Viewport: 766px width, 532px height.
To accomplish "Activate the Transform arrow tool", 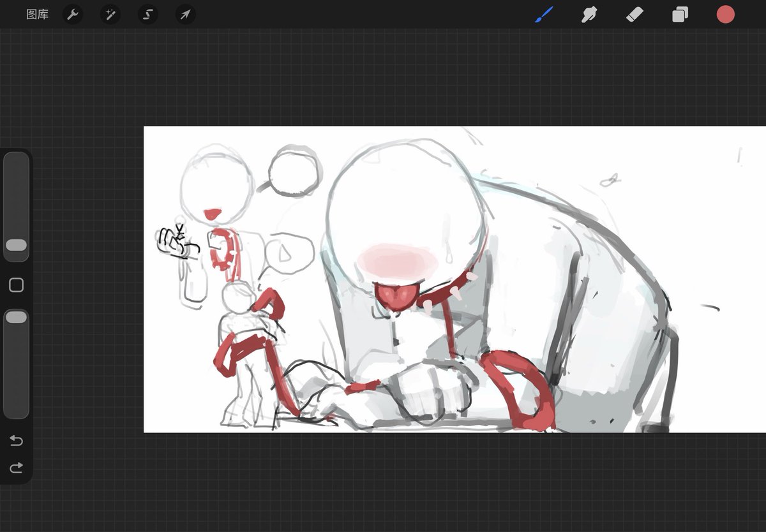I will click(185, 14).
